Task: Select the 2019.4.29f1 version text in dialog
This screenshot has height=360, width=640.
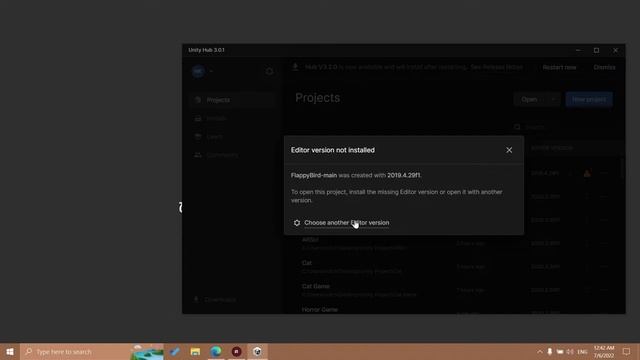Action: (403, 175)
